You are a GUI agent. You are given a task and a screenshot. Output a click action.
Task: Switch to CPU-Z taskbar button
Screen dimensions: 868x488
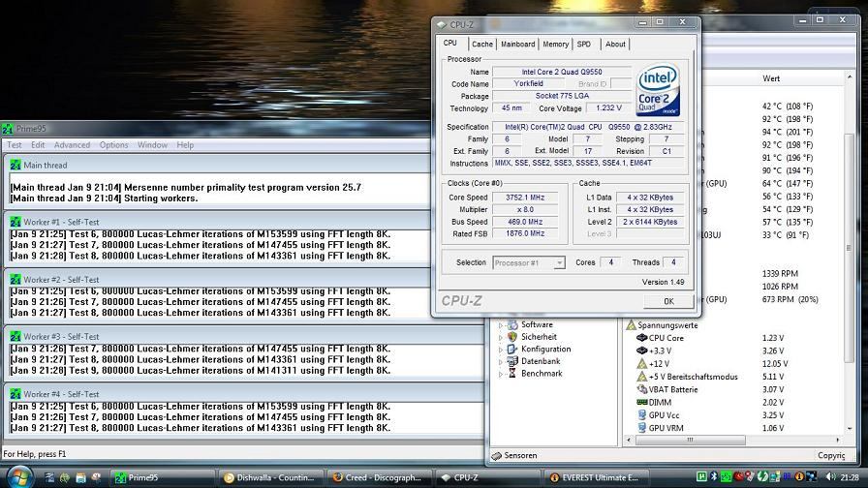pos(487,477)
